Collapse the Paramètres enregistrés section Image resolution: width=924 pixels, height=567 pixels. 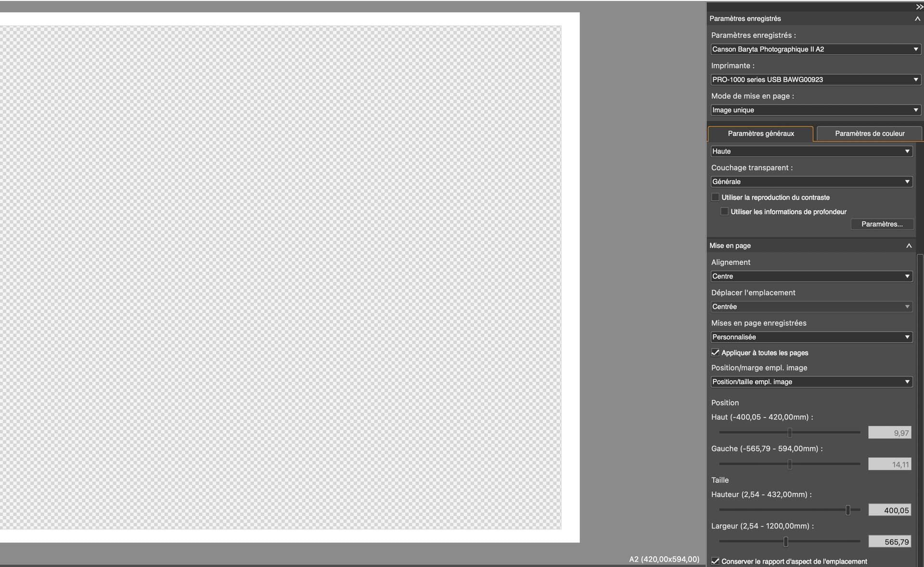[917, 19]
